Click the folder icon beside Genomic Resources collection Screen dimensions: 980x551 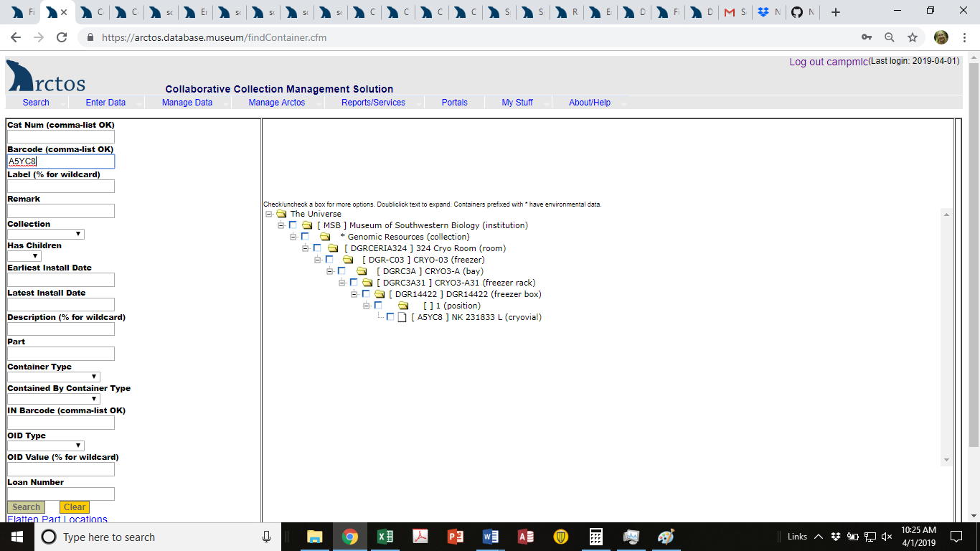tap(326, 236)
